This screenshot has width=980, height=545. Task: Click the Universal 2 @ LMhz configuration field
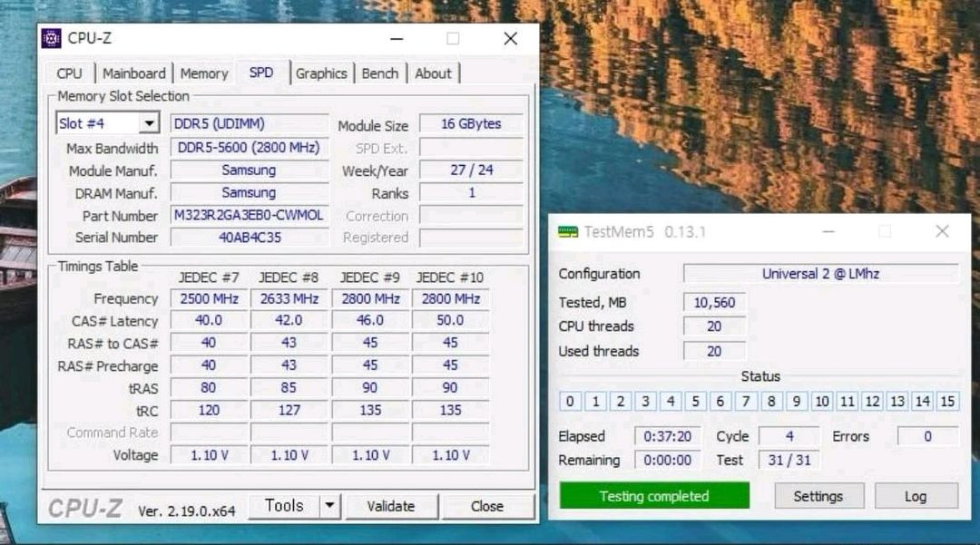pos(820,274)
